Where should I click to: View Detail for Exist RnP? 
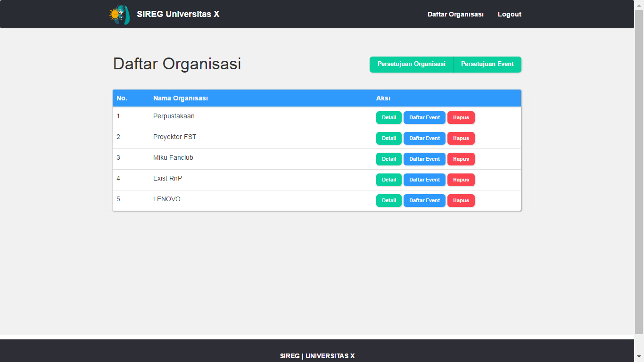click(x=388, y=180)
